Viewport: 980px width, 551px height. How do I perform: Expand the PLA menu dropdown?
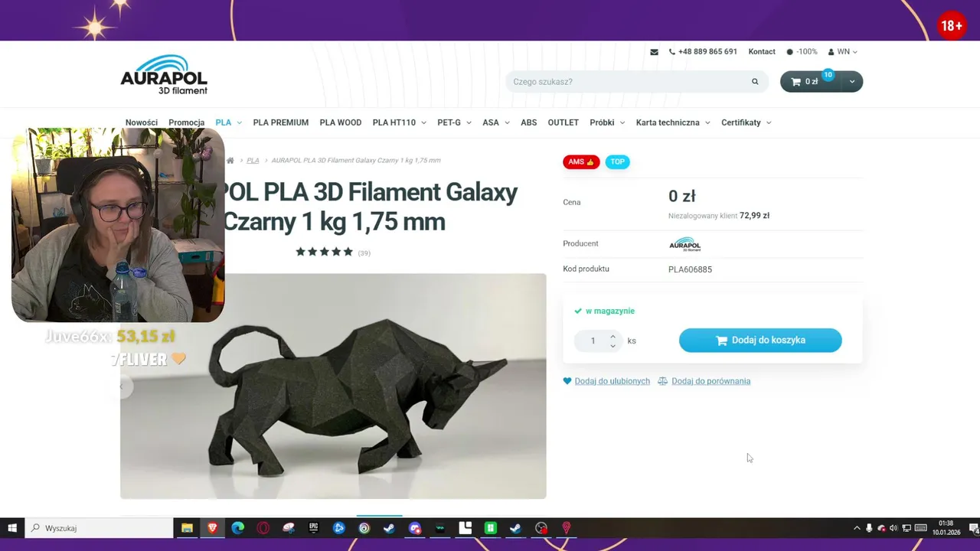coord(239,122)
